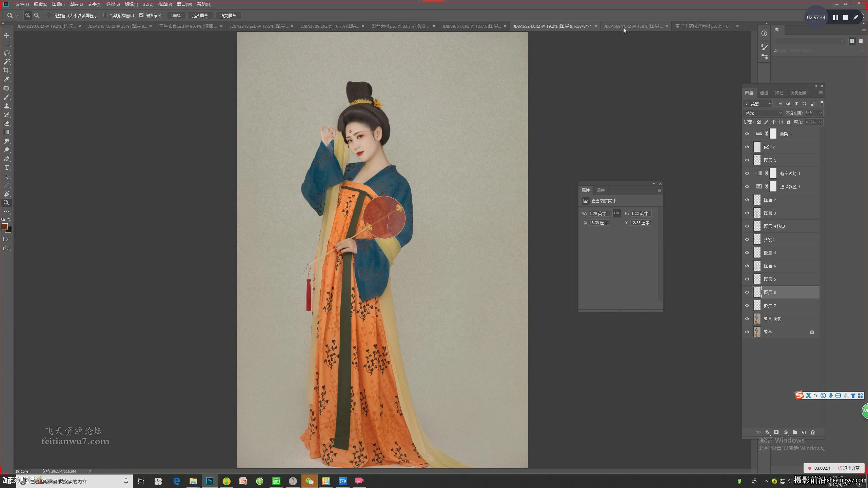
Task: Select the Clone Stamp tool
Action: coord(6,106)
